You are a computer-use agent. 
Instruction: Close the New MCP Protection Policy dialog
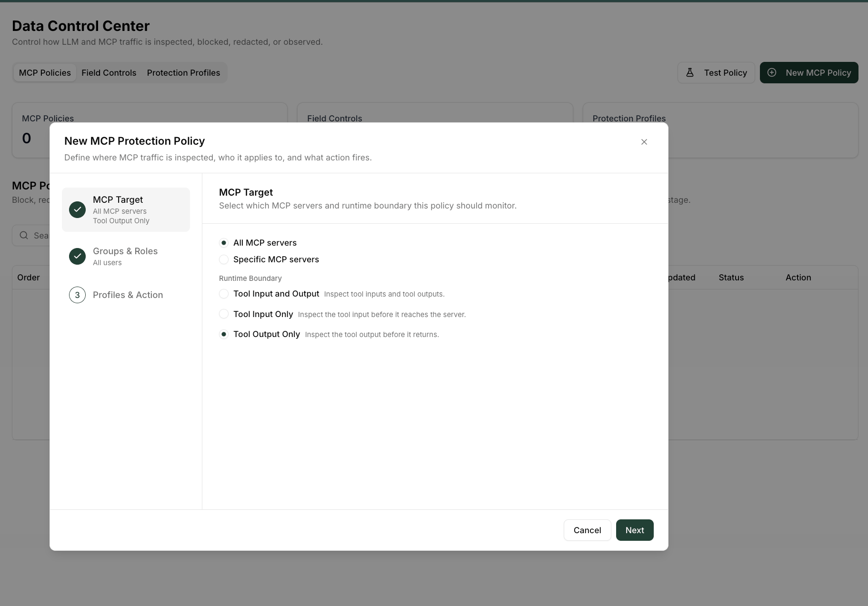coord(644,142)
